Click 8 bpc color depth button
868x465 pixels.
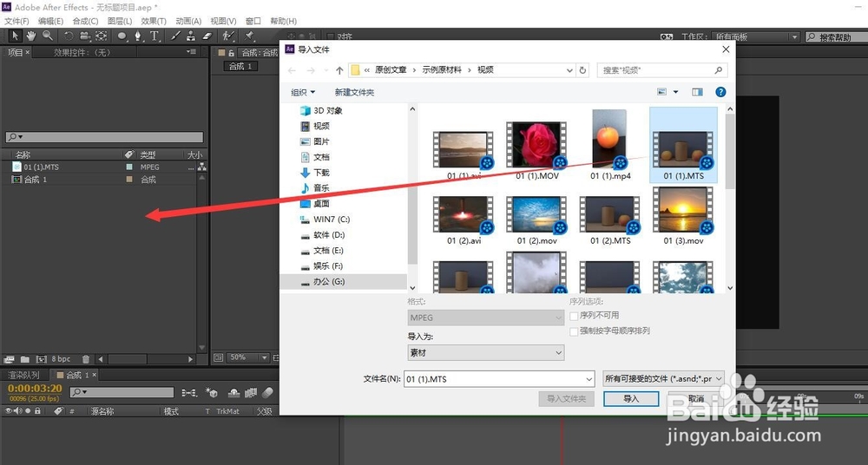point(61,358)
